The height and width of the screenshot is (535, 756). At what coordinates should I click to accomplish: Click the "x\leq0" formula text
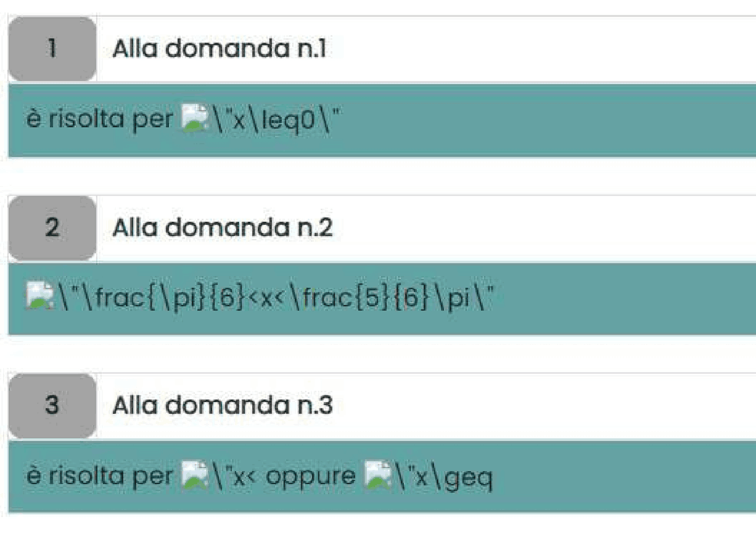click(x=276, y=120)
